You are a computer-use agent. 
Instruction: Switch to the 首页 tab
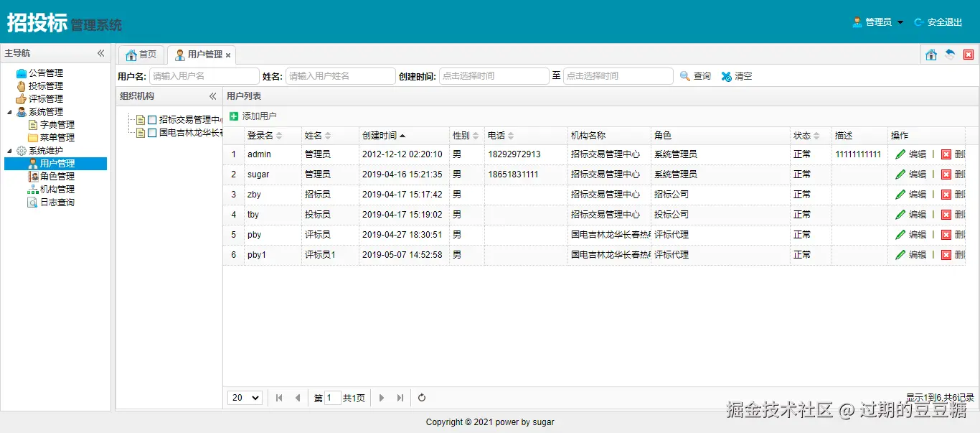tap(141, 55)
